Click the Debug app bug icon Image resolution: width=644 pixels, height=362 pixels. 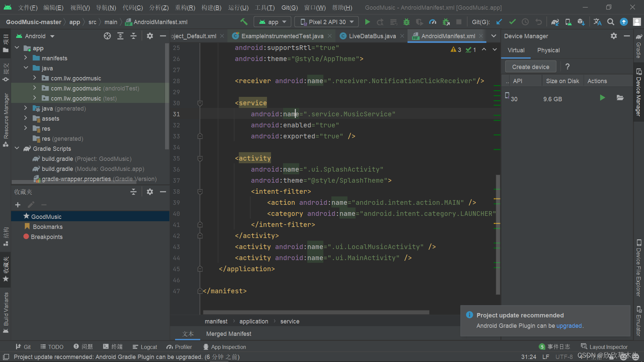pyautogui.click(x=407, y=22)
